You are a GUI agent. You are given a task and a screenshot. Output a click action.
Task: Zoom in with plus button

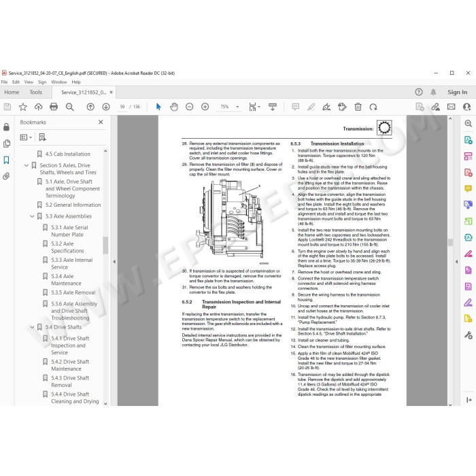[205, 107]
